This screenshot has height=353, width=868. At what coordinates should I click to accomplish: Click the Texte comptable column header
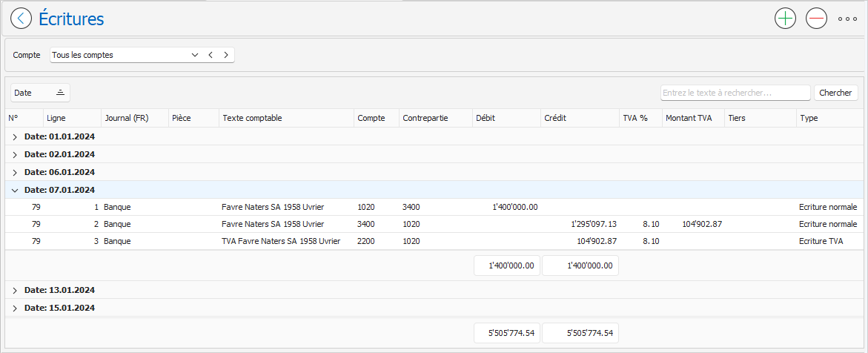click(286, 118)
